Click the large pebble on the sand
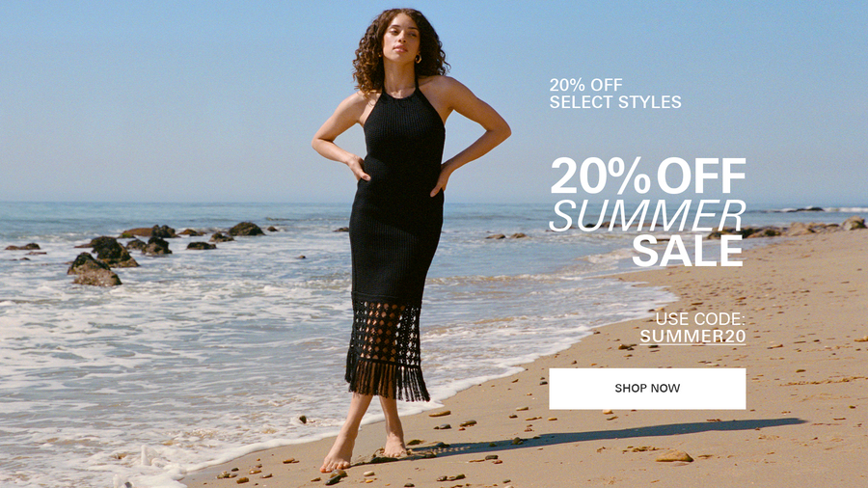 coord(674,456)
